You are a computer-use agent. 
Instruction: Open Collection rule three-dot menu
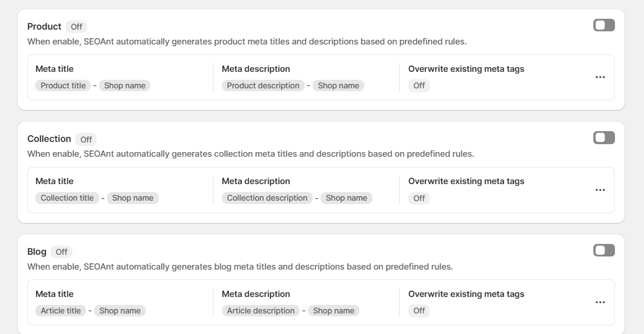[x=600, y=190]
